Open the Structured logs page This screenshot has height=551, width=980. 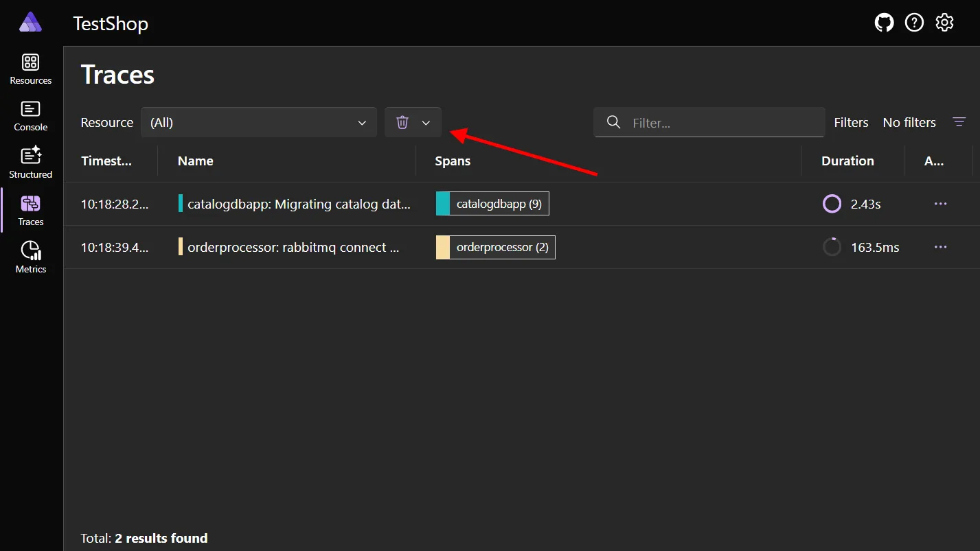click(30, 163)
